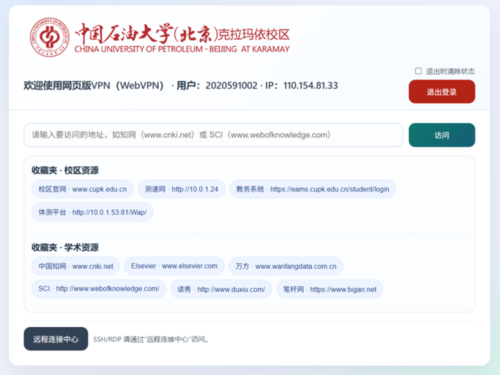Open 测速网 http://10.0.1.24 bookmark
This screenshot has width=500, height=375.
tap(181, 189)
